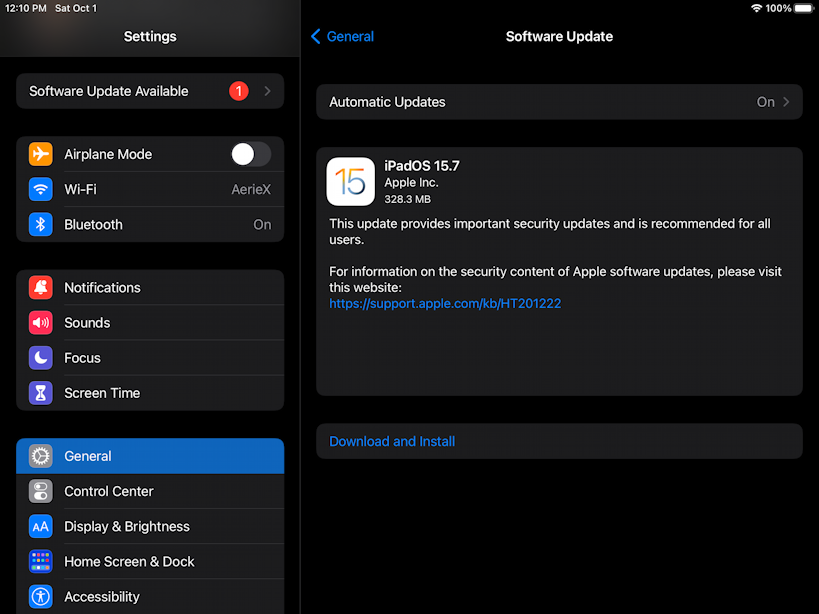Image resolution: width=819 pixels, height=614 pixels.
Task: Tap the 328.3 MB size text
Action: click(407, 199)
